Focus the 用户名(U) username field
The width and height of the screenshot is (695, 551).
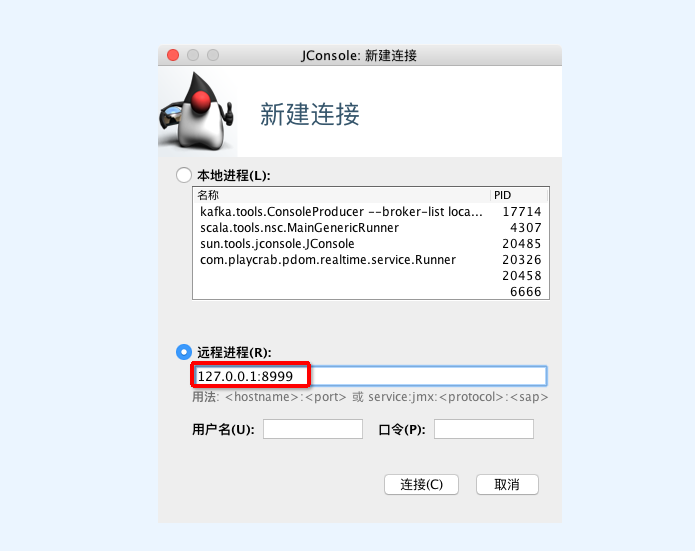click(313, 429)
